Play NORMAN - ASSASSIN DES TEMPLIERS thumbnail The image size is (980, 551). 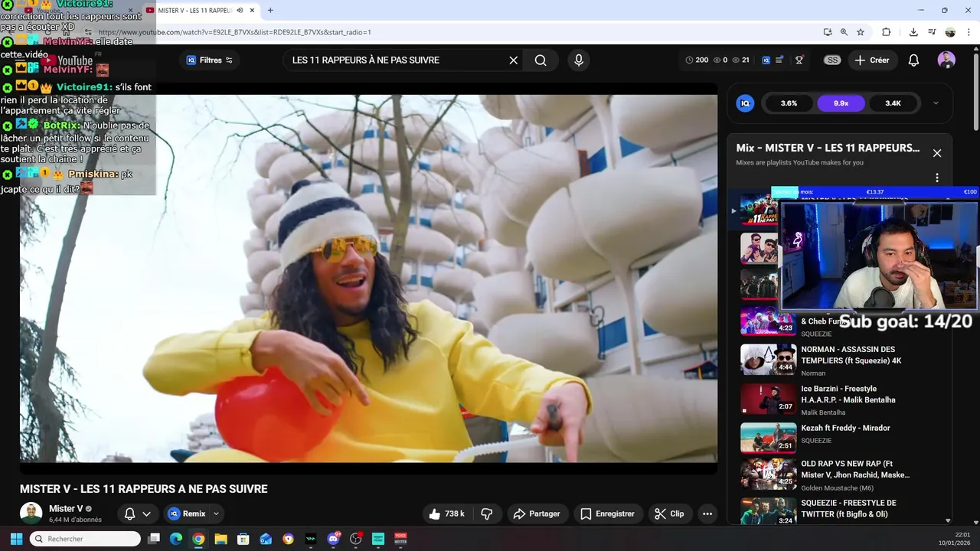coord(768,359)
